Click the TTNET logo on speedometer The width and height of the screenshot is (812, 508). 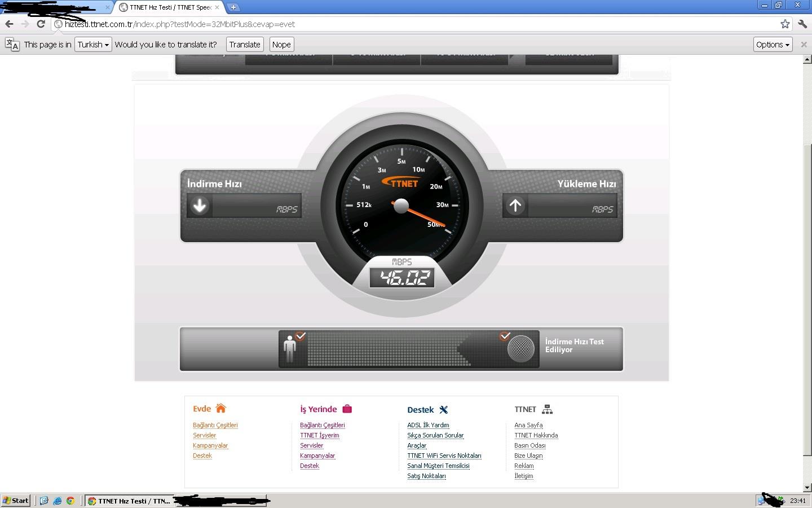pyautogui.click(x=401, y=183)
